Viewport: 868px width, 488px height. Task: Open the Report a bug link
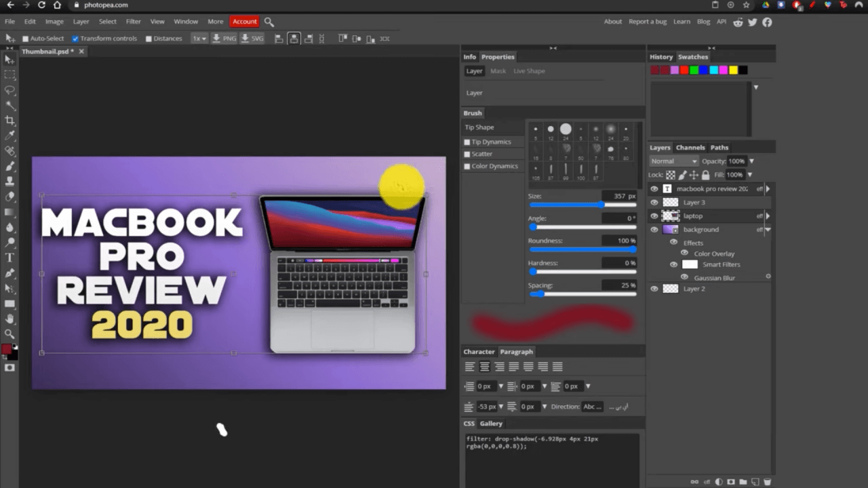(x=648, y=22)
